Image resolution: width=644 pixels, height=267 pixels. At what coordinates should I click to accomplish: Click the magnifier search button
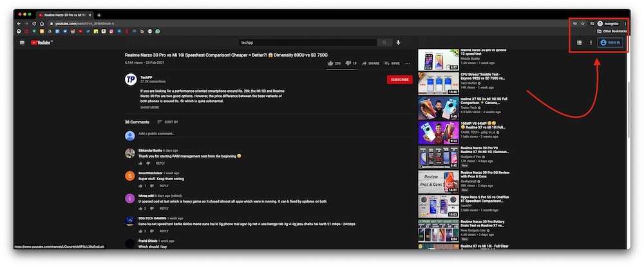384,42
